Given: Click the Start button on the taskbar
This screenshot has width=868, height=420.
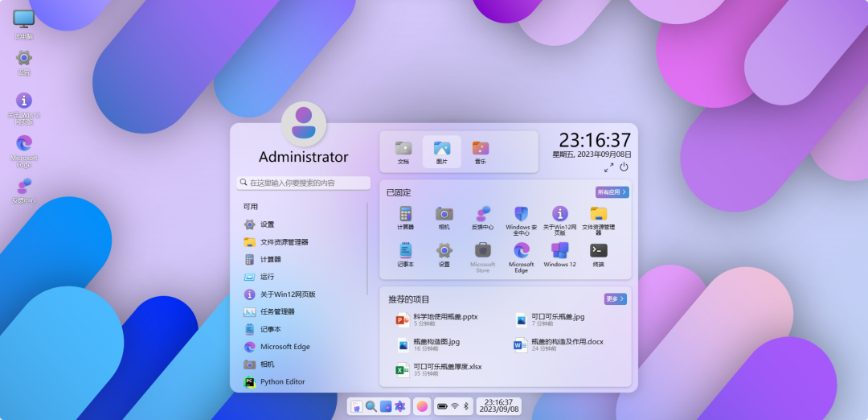Looking at the screenshot, I should (357, 406).
